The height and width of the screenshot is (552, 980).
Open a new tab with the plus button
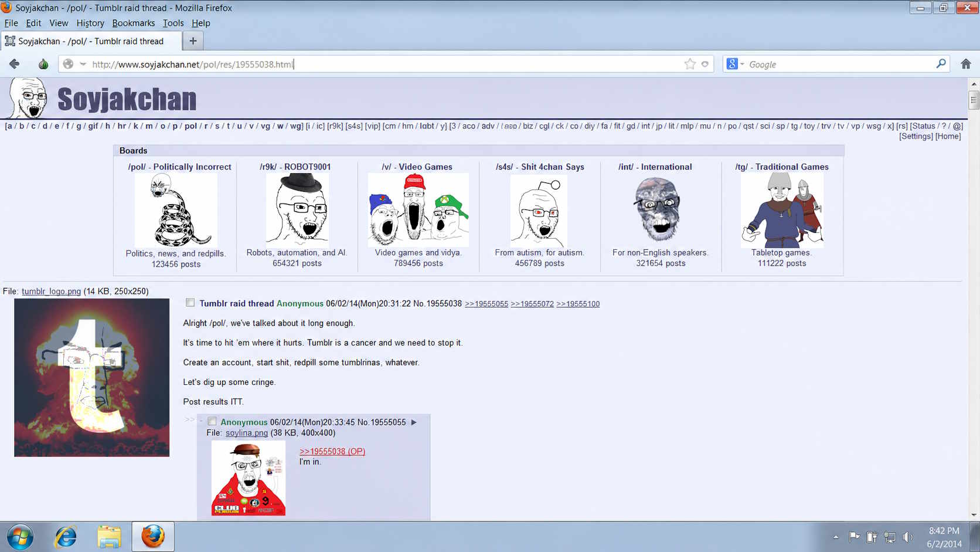click(x=193, y=40)
